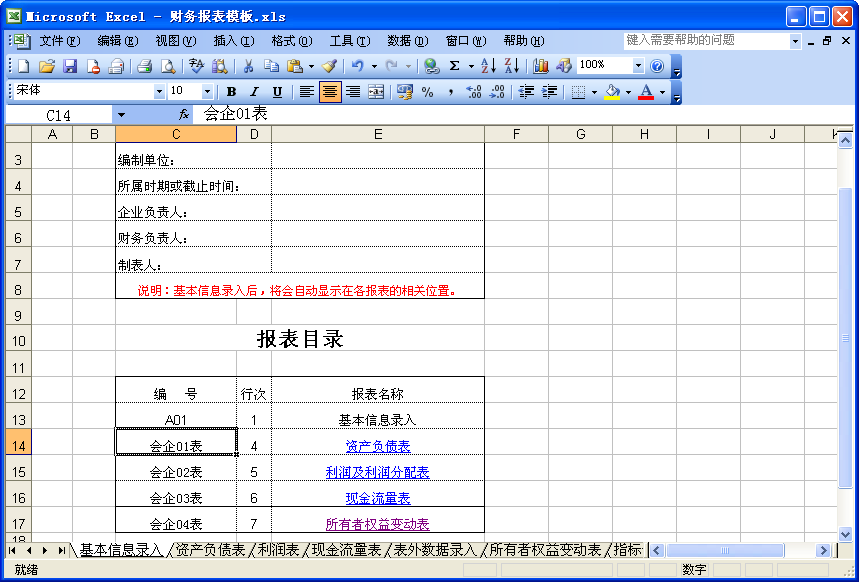Open the font size dropdown showing 10
The image size is (859, 582).
click(207, 92)
